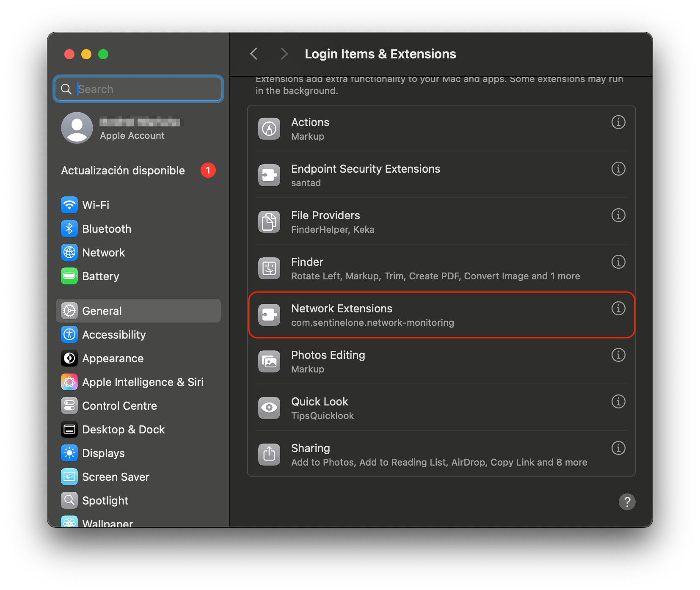Navigate back using the left chevron

tap(253, 54)
